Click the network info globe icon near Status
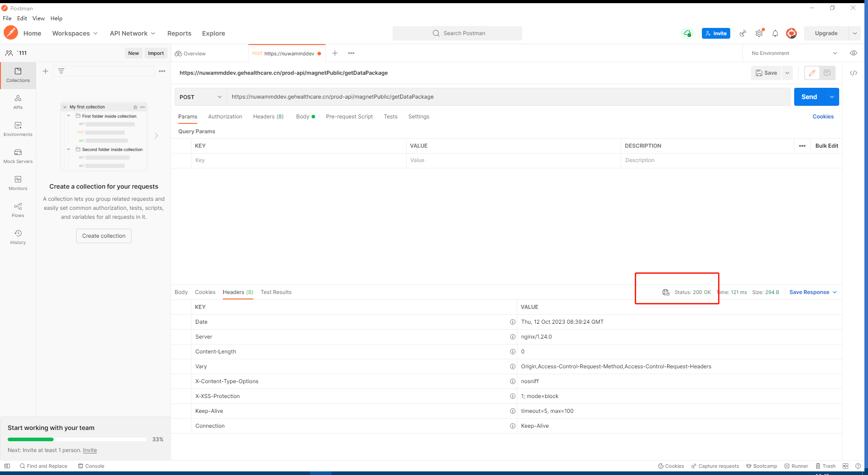The width and height of the screenshot is (868, 475). (666, 292)
